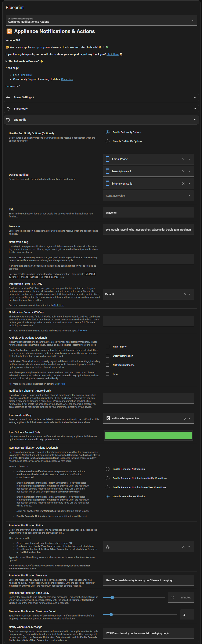Clear the Reminder Notification Entity field
Image resolution: width=202 pixels, height=644 pixels.
coord(183,547)
